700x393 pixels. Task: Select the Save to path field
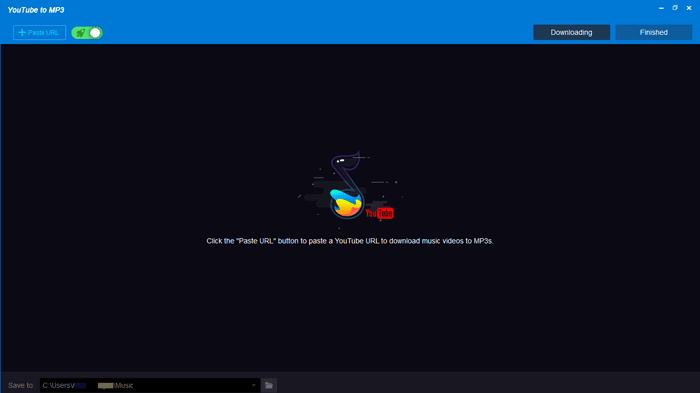tap(150, 385)
